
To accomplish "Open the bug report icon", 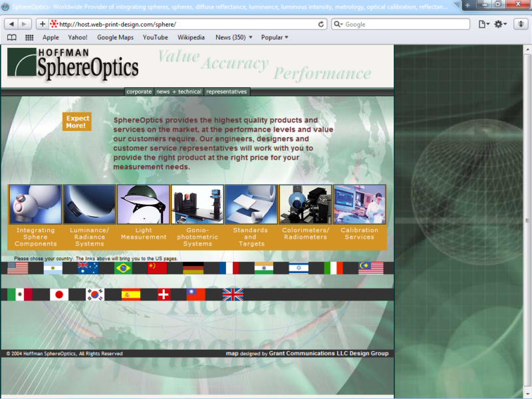I will (521, 24).
